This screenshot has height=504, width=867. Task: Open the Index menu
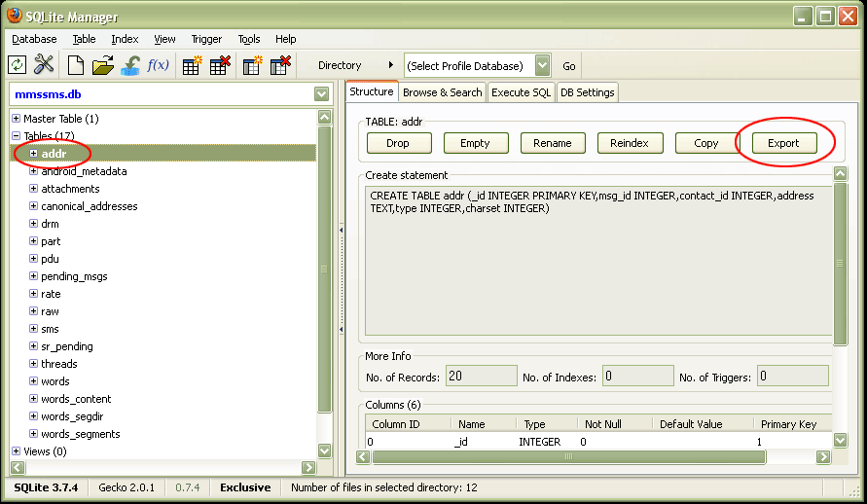pyautogui.click(x=125, y=39)
